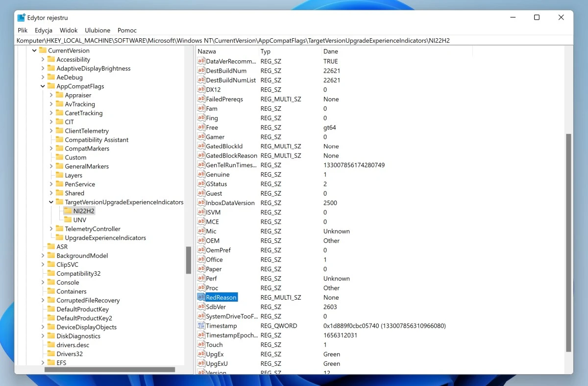Click the Registry Editor app icon in title bar
Screen dimensions: 588x386
click(x=22, y=18)
